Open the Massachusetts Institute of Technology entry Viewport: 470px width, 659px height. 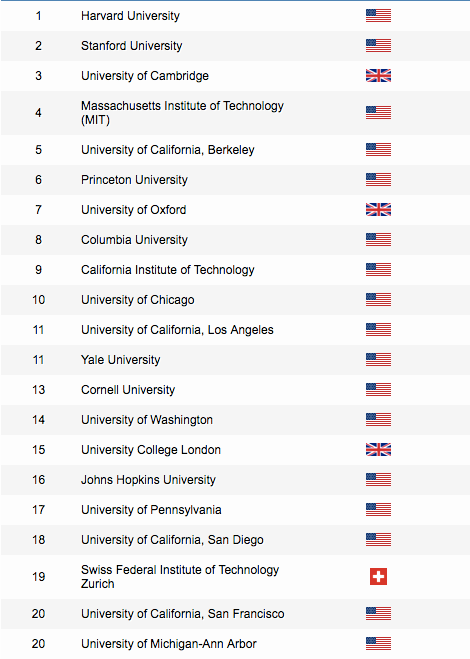pos(182,113)
